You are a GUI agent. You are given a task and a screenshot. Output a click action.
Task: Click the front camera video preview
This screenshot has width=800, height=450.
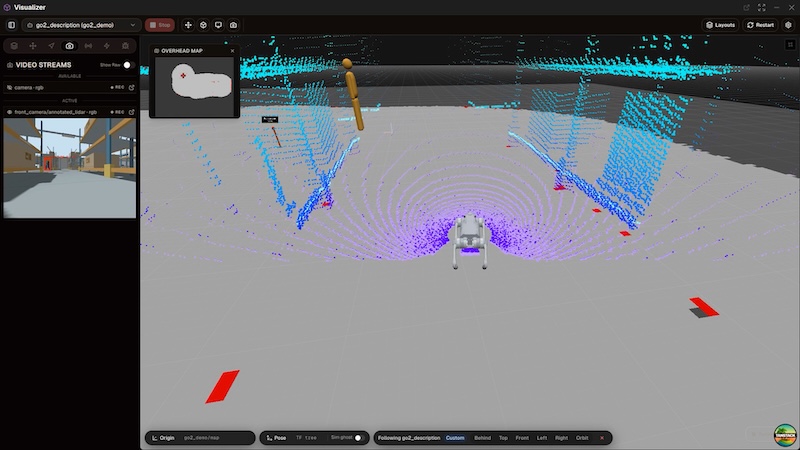point(70,168)
